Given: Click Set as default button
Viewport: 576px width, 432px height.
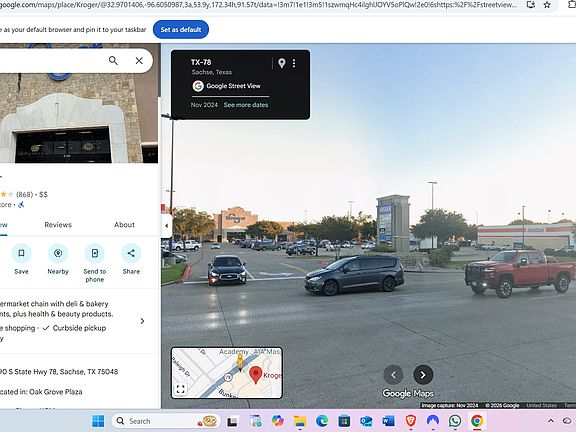Looking at the screenshot, I should click(181, 29).
